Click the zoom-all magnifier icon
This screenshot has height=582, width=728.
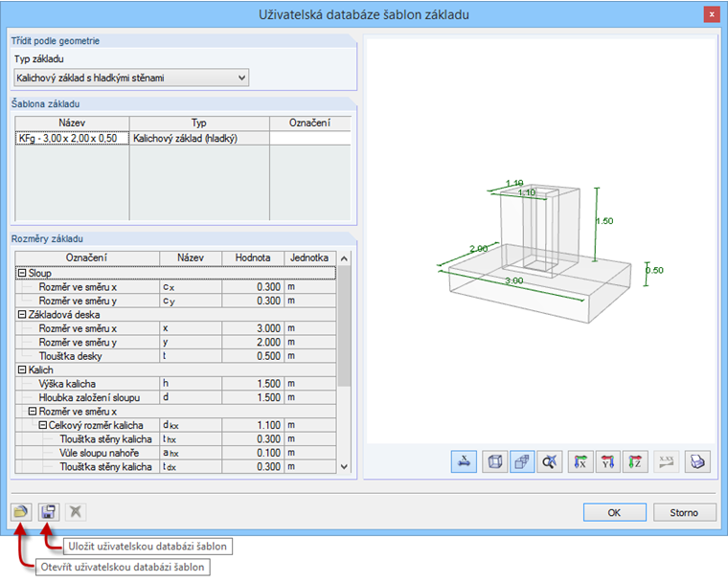[x=549, y=462]
